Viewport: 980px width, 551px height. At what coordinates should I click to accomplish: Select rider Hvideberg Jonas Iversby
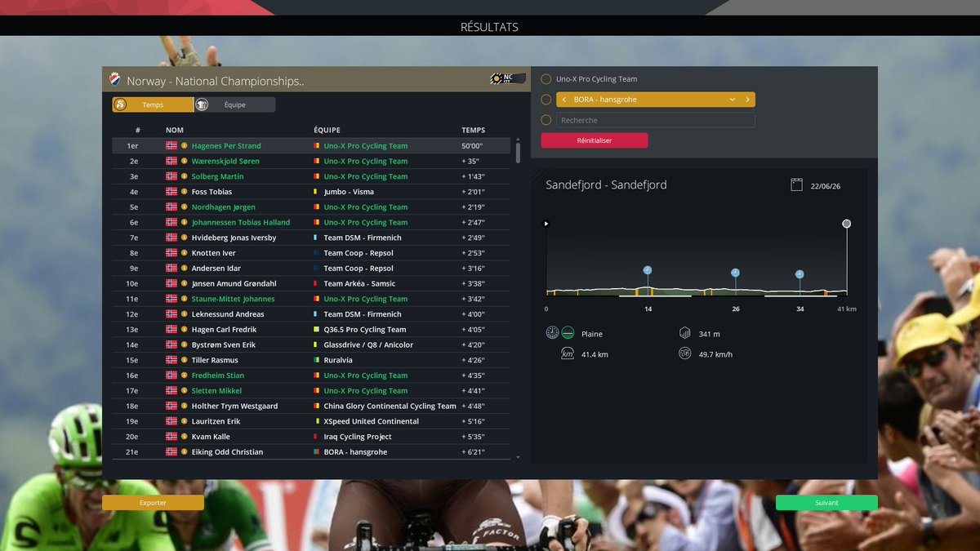(x=234, y=238)
